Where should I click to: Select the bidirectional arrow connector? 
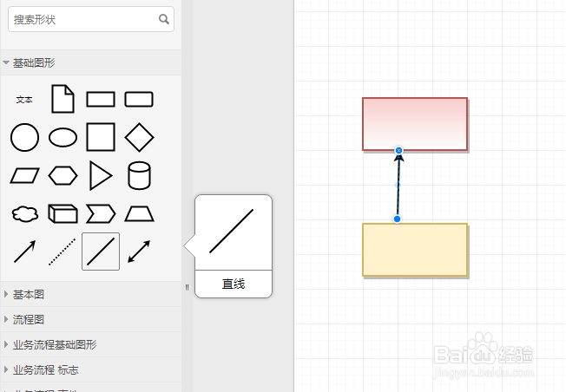click(139, 252)
